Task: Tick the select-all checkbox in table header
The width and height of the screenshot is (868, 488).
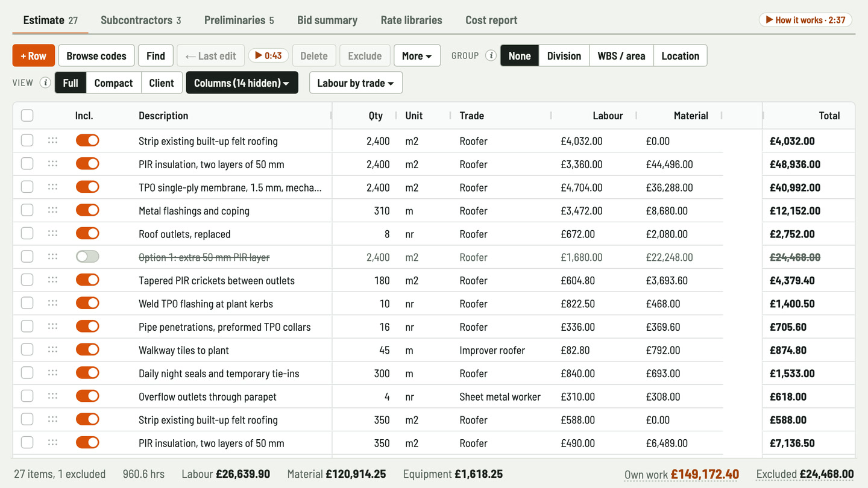Action: tap(27, 116)
